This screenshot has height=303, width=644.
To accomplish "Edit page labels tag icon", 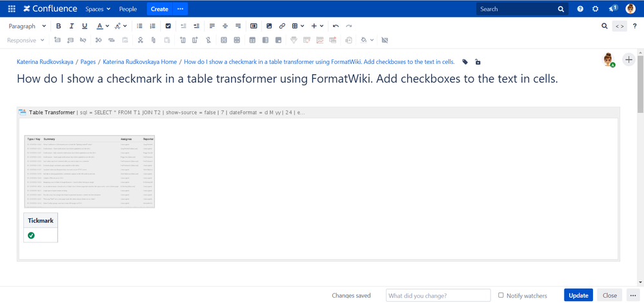I will tap(465, 62).
